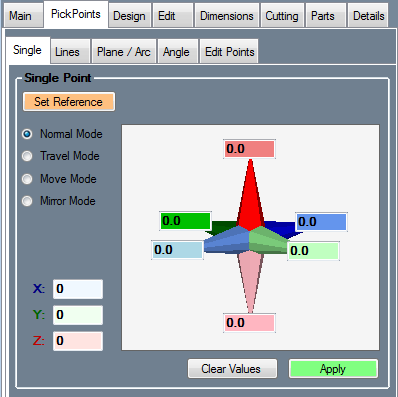Switch to the Parts tab
This screenshot has height=397, width=398.
(325, 16)
